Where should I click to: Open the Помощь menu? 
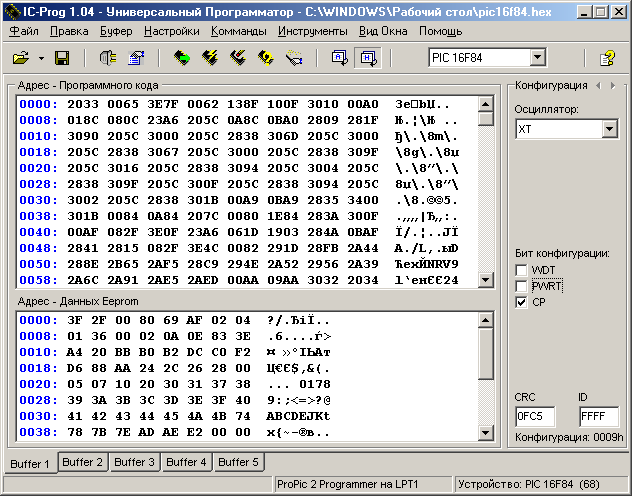(x=441, y=31)
